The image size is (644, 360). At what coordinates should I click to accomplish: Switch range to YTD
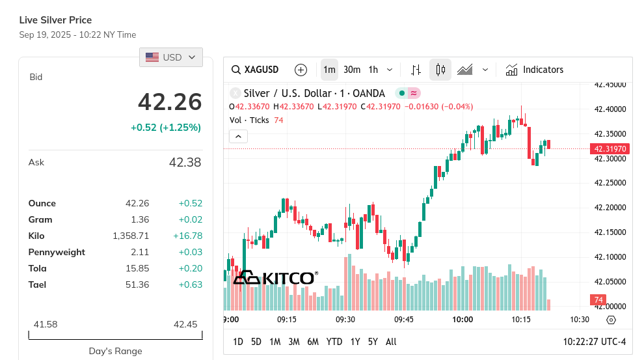pos(334,342)
